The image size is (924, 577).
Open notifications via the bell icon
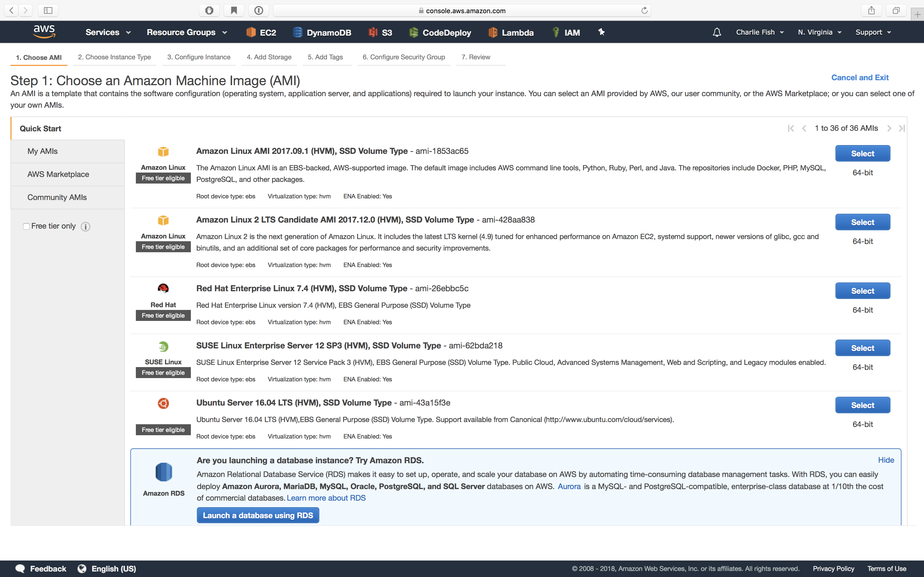[716, 32]
